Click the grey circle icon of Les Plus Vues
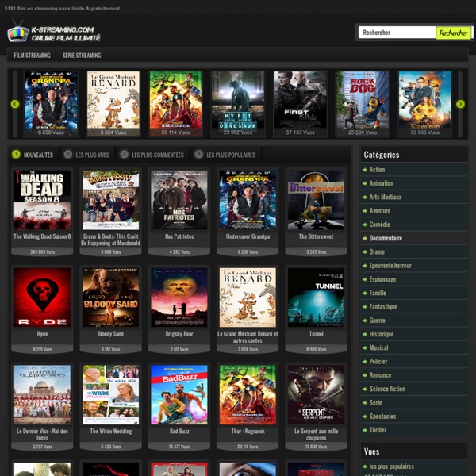Image resolution: width=476 pixels, height=476 pixels. pos(68,155)
